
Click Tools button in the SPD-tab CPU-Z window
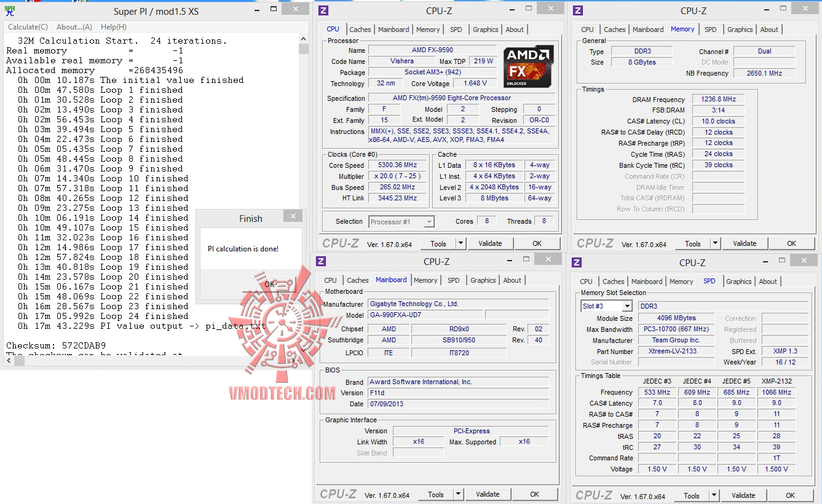[x=692, y=495]
